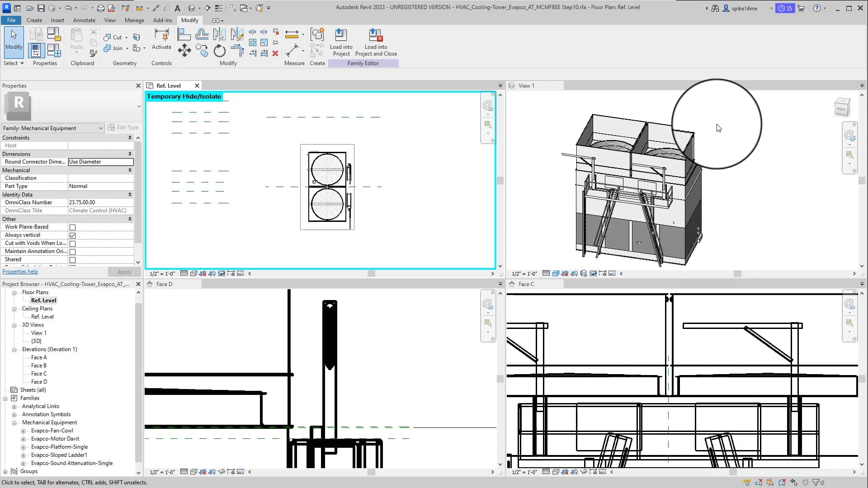
Task: Click the Undo arrow icon
Action: click(68, 8)
